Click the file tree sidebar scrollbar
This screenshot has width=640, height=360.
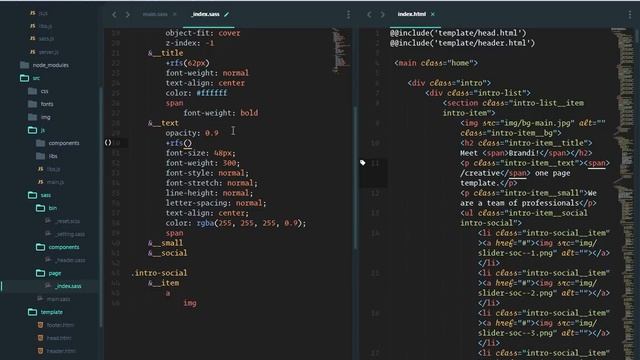[x=101, y=206]
